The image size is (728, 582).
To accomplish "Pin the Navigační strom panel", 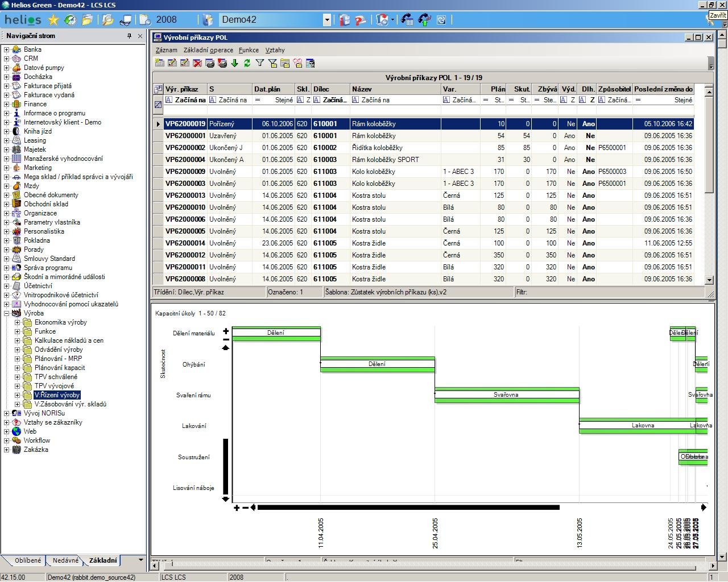I will (x=130, y=36).
